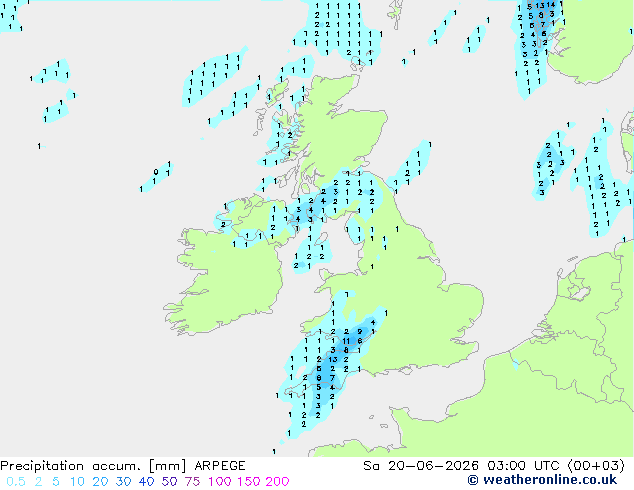Image resolution: width=634 pixels, height=490 pixels.
Task: Click the 40 mm legend value
Action: click(x=146, y=482)
